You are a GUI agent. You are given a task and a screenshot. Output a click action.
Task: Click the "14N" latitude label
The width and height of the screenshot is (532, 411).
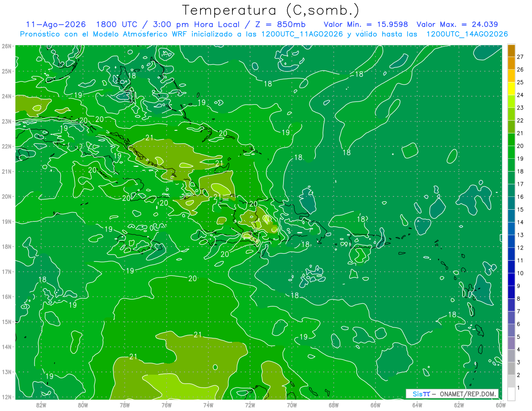(7, 347)
